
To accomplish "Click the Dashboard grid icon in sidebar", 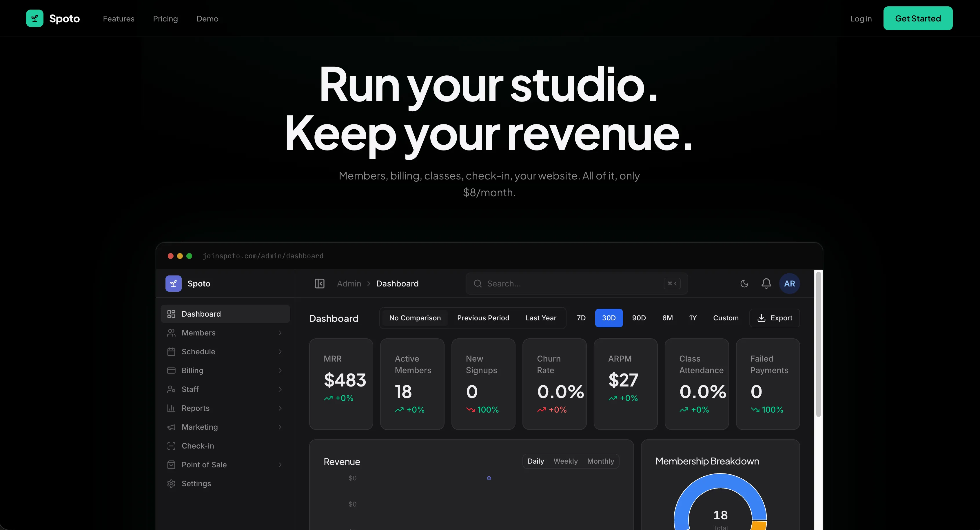I will pos(171,314).
